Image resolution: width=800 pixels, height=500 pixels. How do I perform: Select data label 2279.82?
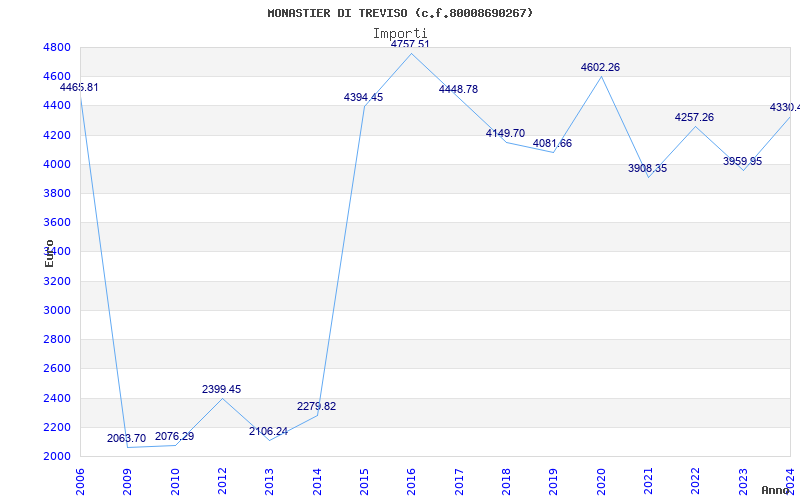click(x=316, y=406)
